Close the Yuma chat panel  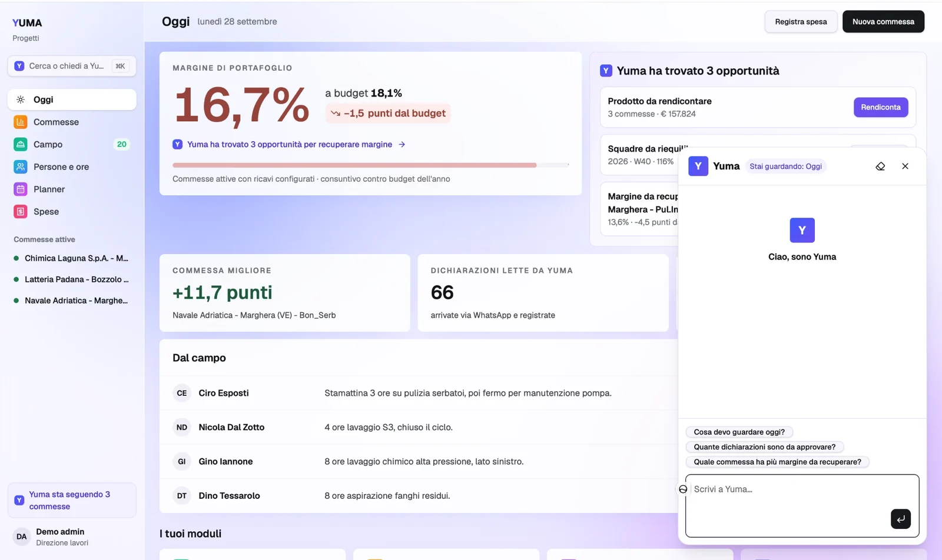point(905,166)
